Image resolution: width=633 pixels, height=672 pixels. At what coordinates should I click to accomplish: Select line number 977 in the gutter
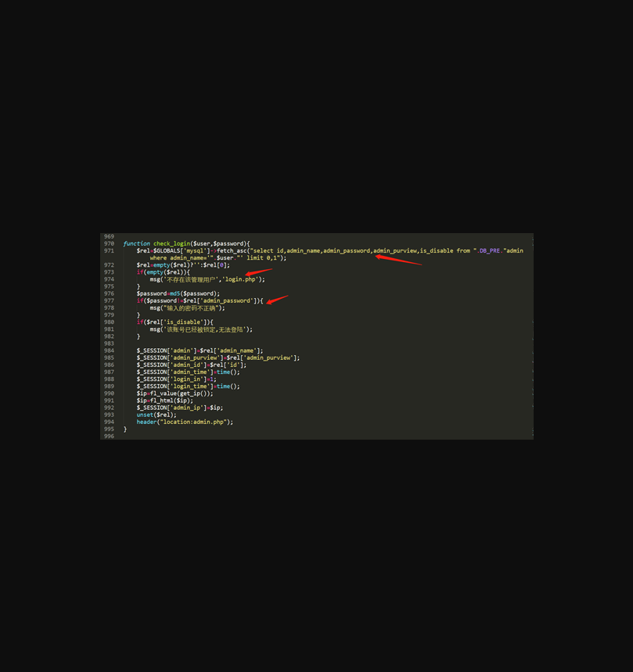click(109, 301)
